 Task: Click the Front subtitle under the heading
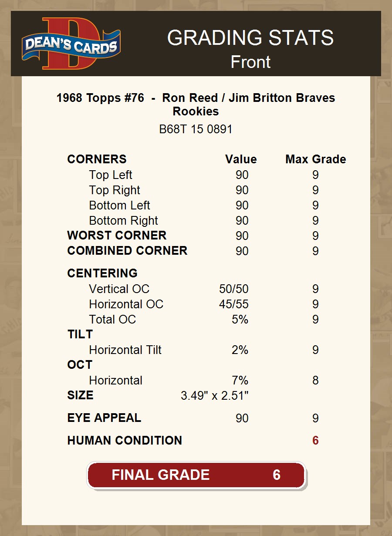(x=250, y=62)
